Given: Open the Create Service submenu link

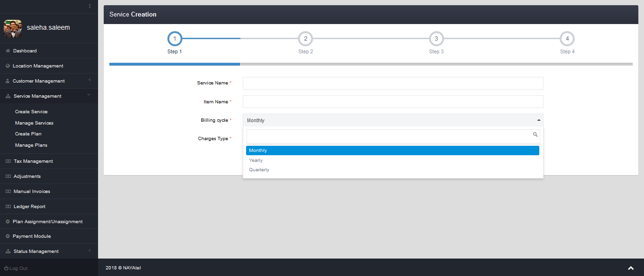Looking at the screenshot, I should point(31,112).
